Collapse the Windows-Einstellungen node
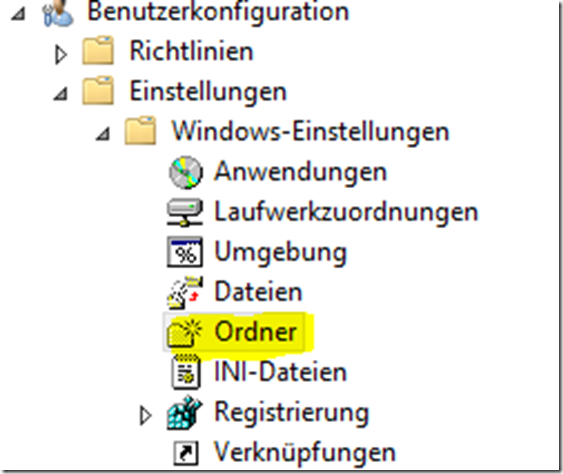Image resolution: width=563 pixels, height=474 pixels. click(x=103, y=134)
